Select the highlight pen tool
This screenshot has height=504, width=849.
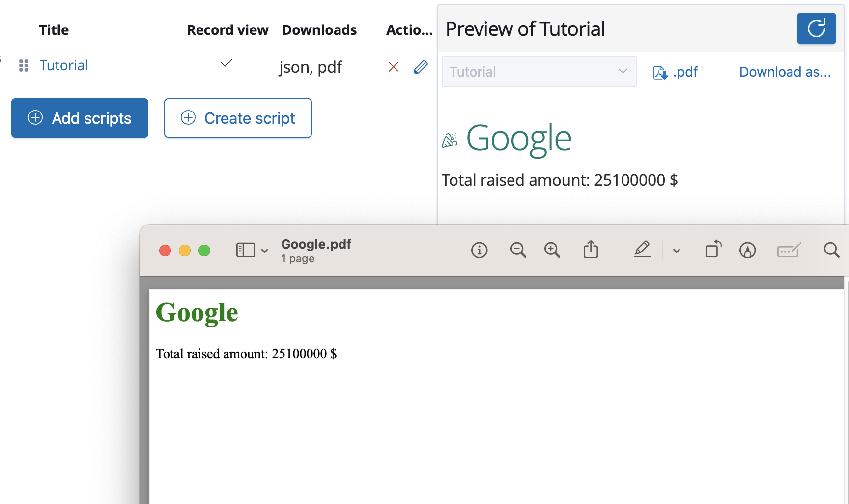point(642,250)
